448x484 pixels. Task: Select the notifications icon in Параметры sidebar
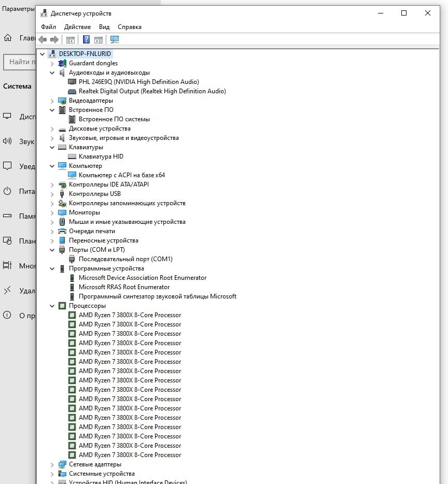(7, 166)
